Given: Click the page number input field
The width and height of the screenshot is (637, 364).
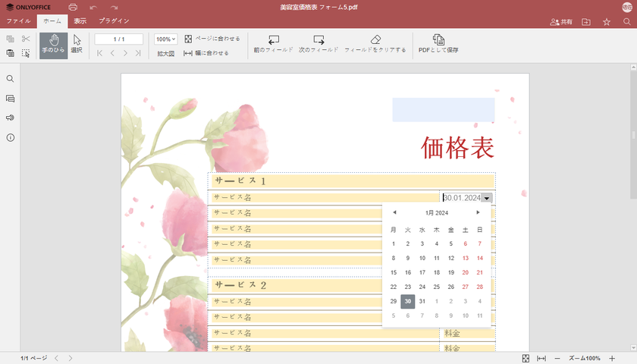Looking at the screenshot, I should click(x=118, y=39).
